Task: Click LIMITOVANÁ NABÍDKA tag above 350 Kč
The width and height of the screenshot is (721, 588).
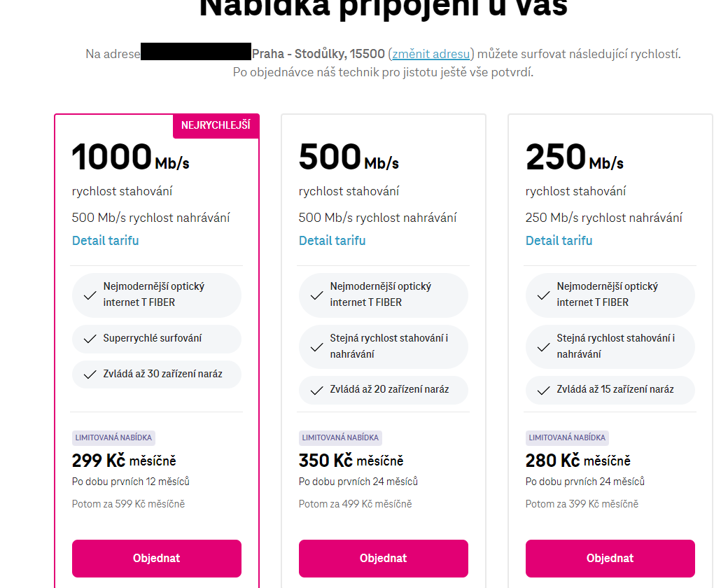Action: tap(340, 437)
